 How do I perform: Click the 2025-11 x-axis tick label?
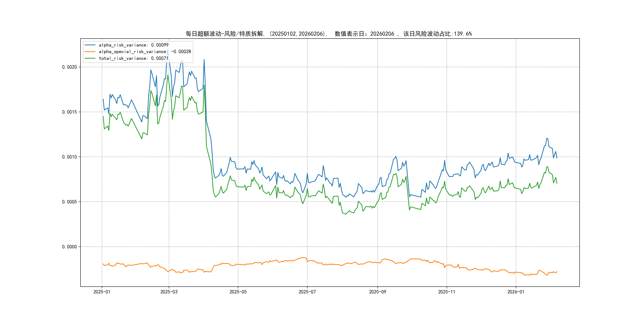447,292
